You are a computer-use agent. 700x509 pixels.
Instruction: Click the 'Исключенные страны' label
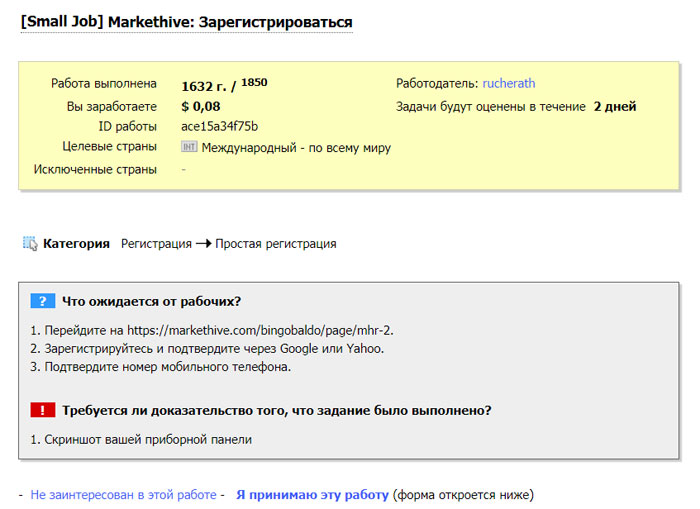95,170
